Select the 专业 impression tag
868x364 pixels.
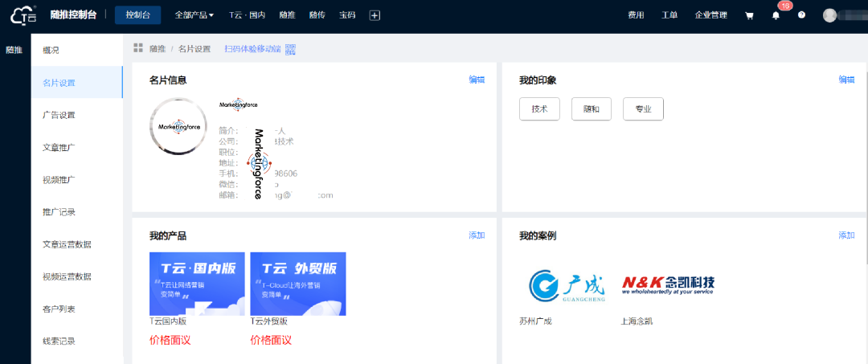pyautogui.click(x=643, y=109)
